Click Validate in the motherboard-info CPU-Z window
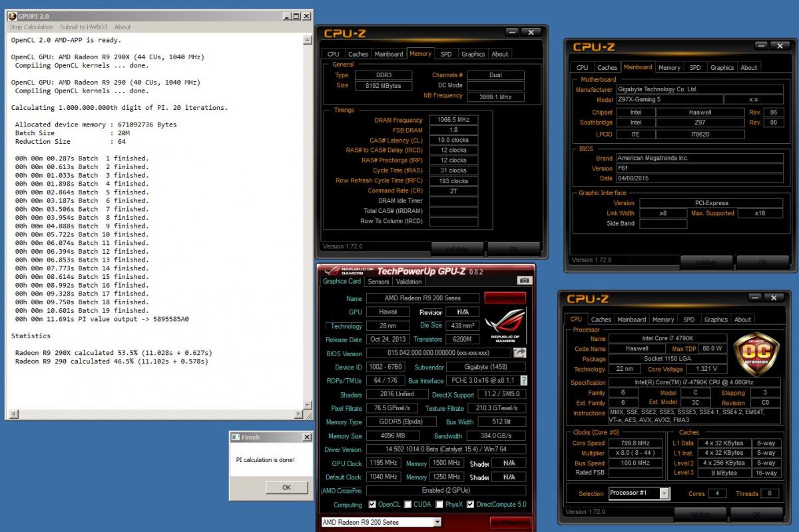 coord(706,262)
